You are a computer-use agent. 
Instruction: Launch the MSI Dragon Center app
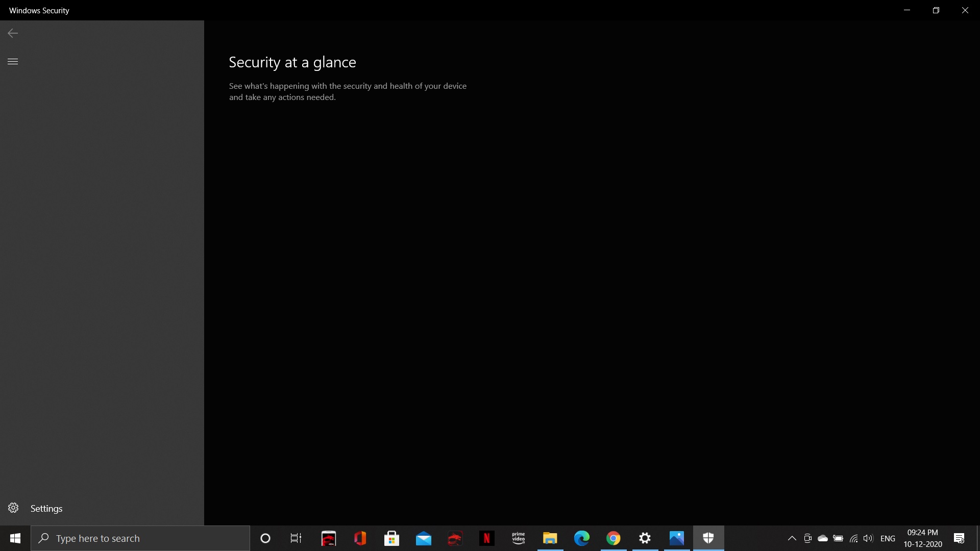pyautogui.click(x=455, y=538)
